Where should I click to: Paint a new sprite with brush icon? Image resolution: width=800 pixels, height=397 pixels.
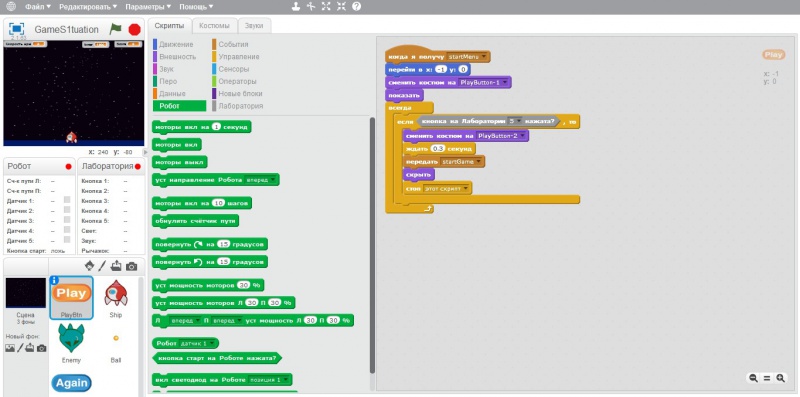pyautogui.click(x=102, y=266)
